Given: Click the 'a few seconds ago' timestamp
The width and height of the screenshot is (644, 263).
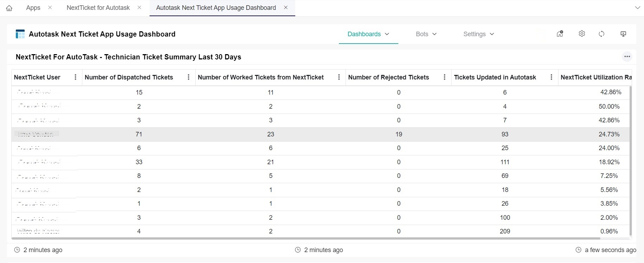Looking at the screenshot, I should coord(611,250).
